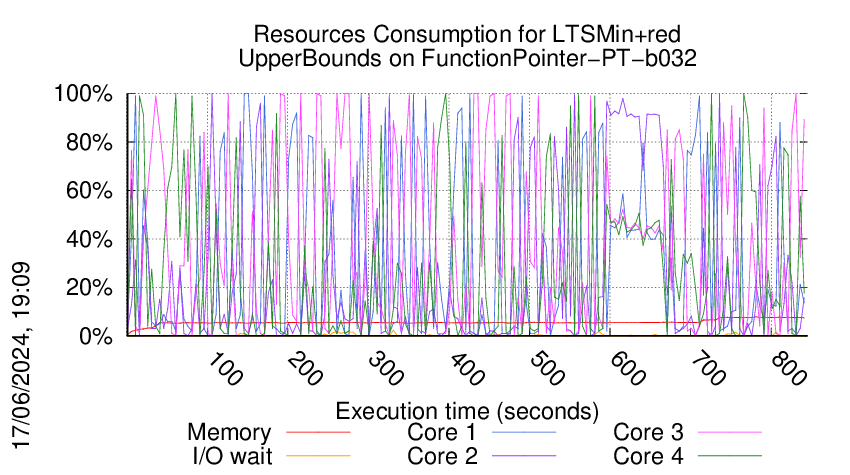The width and height of the screenshot is (850, 475).
Task: Click the 0% y-axis label
Action: [96, 336]
